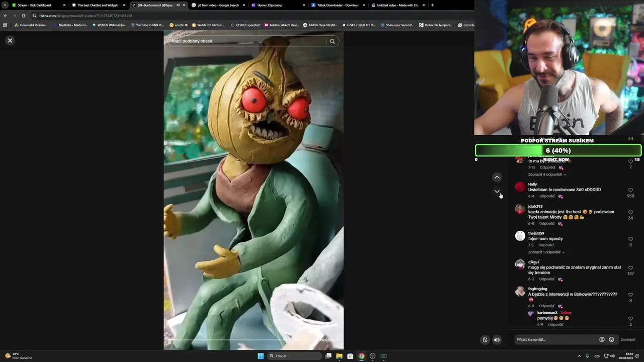Open the tab search dropdown arrow

[5, 5]
